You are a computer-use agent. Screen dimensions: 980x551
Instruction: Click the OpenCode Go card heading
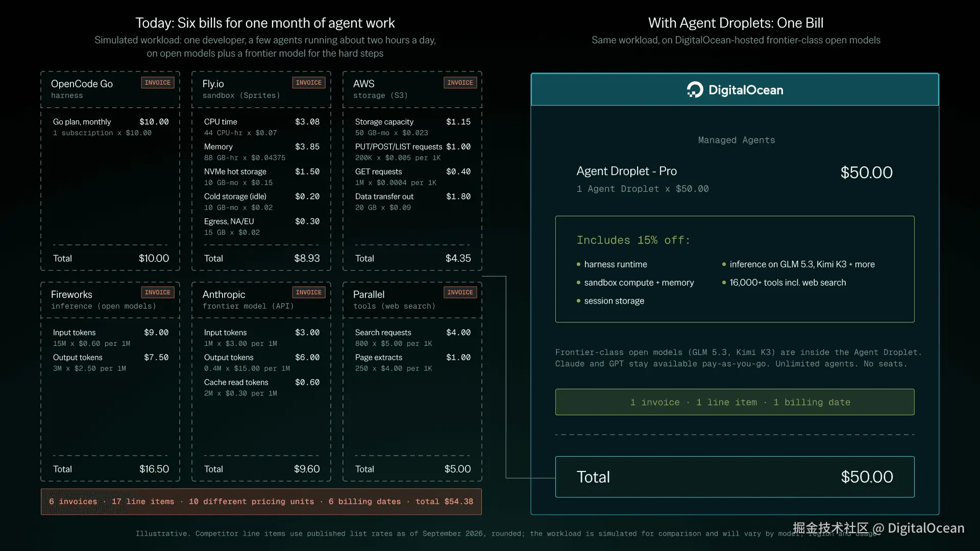(x=82, y=84)
